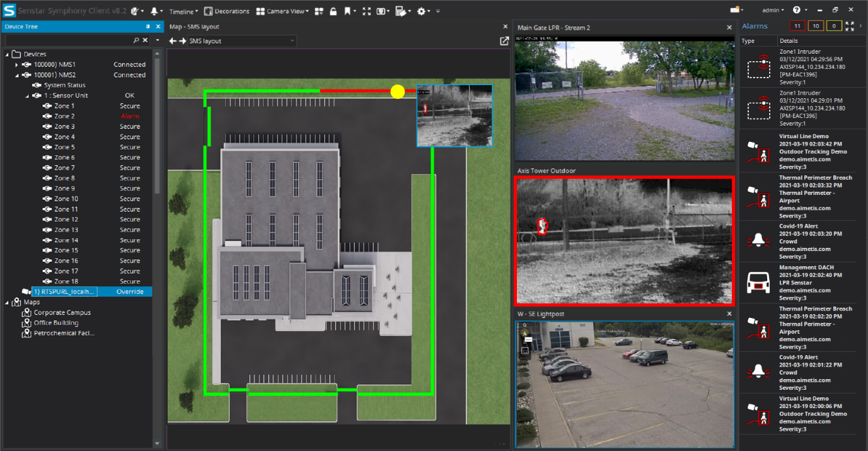868x451 pixels.
Task: Click the help question mark icon
Action: 796,10
